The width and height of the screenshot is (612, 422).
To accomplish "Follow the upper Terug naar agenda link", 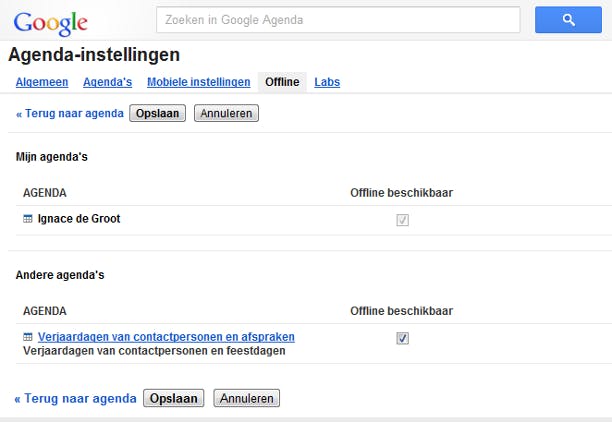I will click(x=69, y=113).
